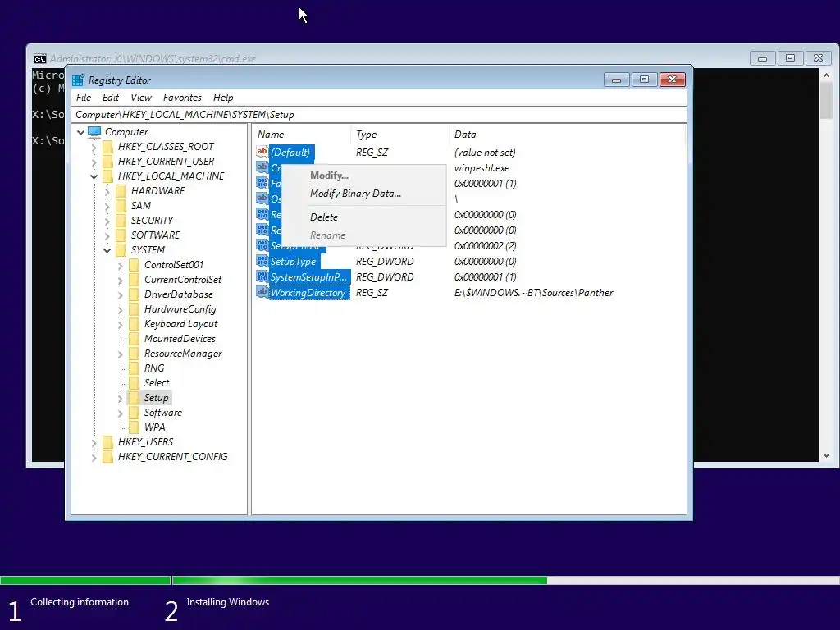This screenshot has height=630, width=840.
Task: Expand the HKEY_CURRENT_USER node
Action: pyautogui.click(x=94, y=162)
